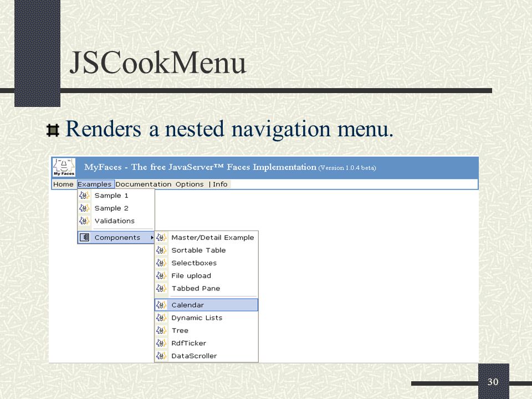Choose Master/Detail Example from submenu
Image resolution: width=532 pixels, height=399 pixels.
pos(206,238)
